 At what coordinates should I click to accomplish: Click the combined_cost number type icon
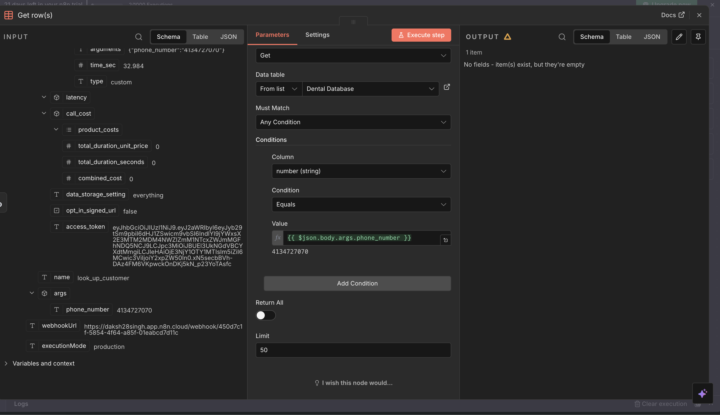click(x=68, y=179)
